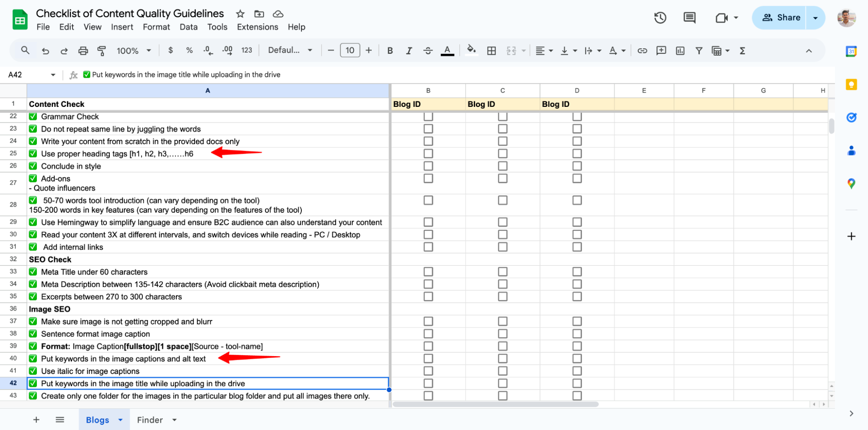The height and width of the screenshot is (430, 868).
Task: Apply bold formatting
Action: 389,50
